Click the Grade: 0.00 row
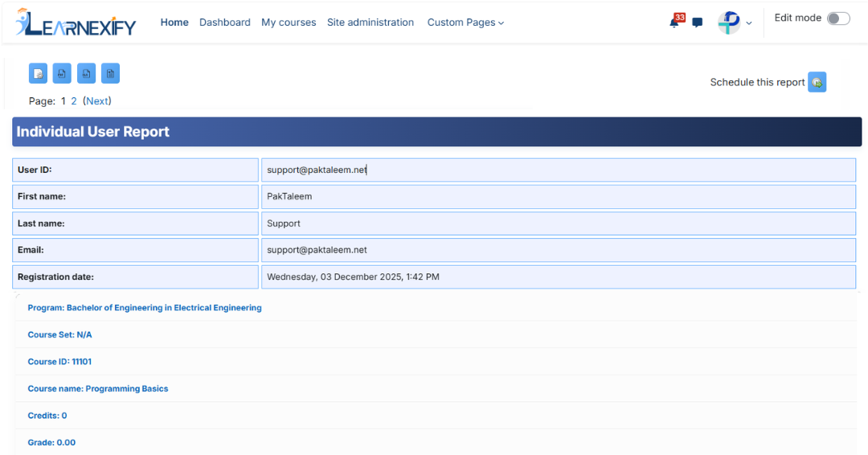This screenshot has width=868, height=455. [x=436, y=442]
